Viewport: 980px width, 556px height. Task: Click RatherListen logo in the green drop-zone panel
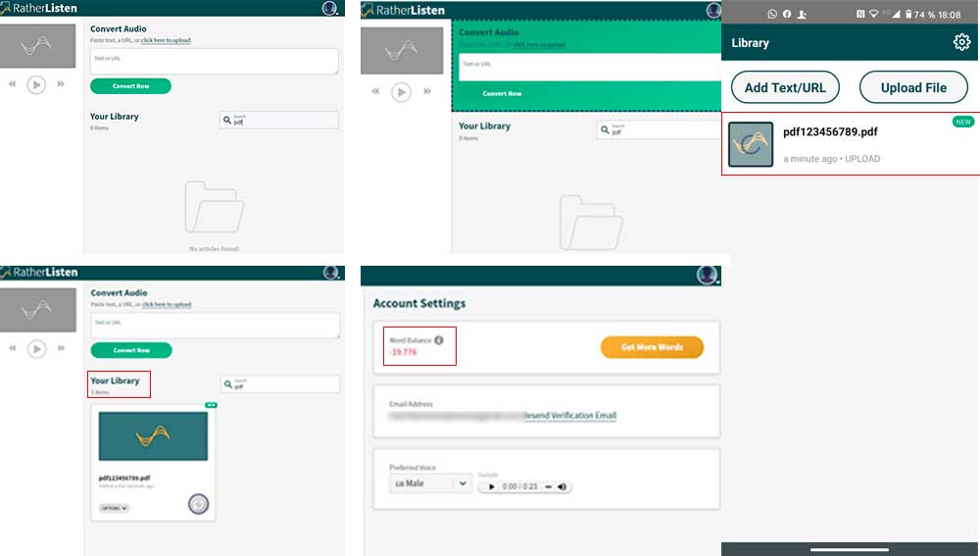(403, 10)
